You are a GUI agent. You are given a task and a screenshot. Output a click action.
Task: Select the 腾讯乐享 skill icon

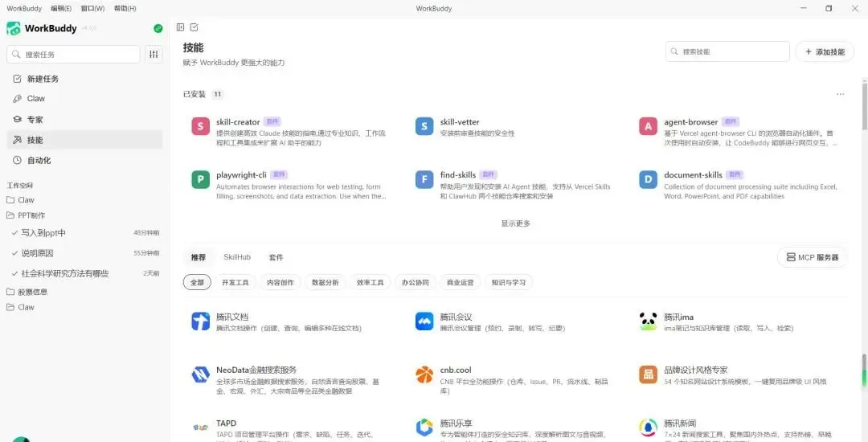coord(424,428)
